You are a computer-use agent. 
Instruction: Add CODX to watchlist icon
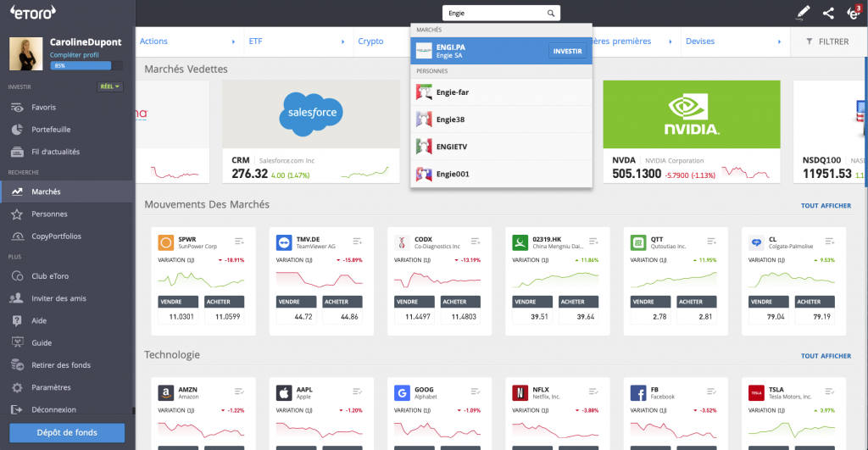(x=476, y=242)
